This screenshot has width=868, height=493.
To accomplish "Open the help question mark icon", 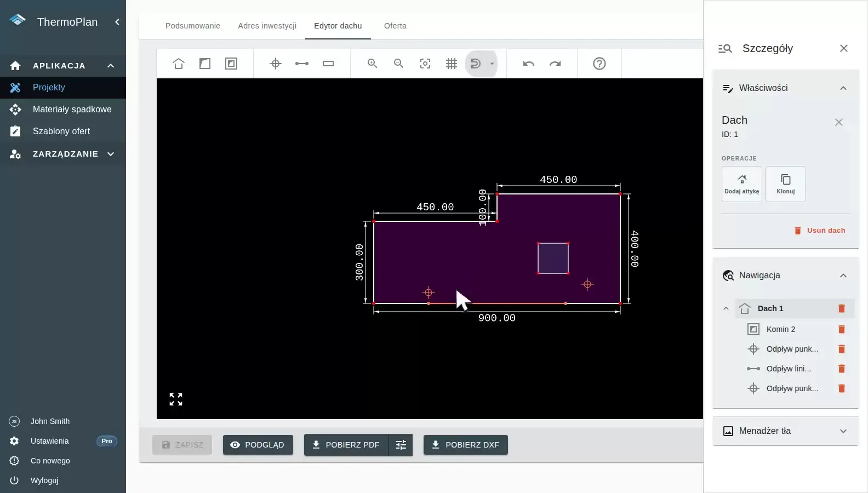I will (599, 64).
